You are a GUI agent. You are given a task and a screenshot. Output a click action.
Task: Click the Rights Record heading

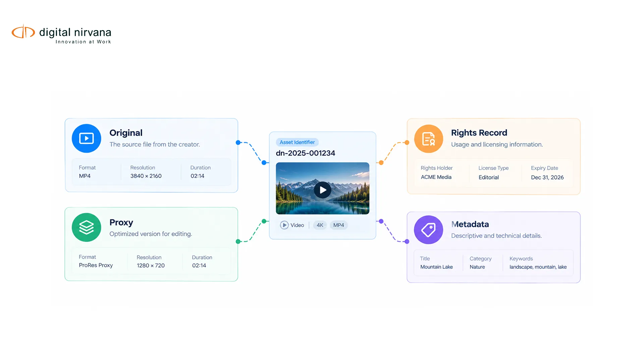click(x=479, y=133)
